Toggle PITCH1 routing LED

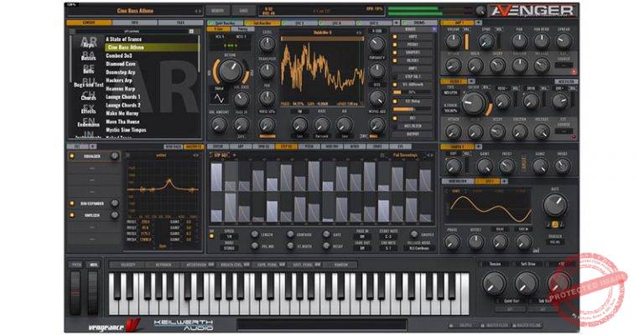coord(395,44)
